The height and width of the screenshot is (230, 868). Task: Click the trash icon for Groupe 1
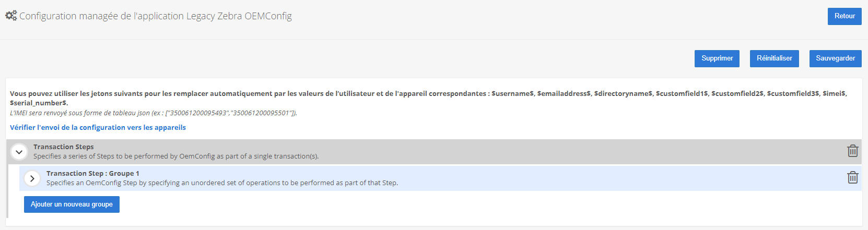coord(852,177)
